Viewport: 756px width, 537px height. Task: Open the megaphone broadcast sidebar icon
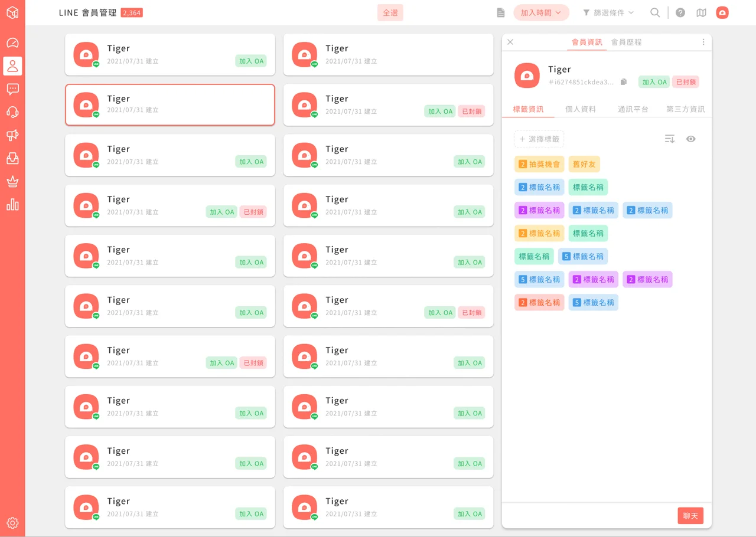tap(12, 135)
